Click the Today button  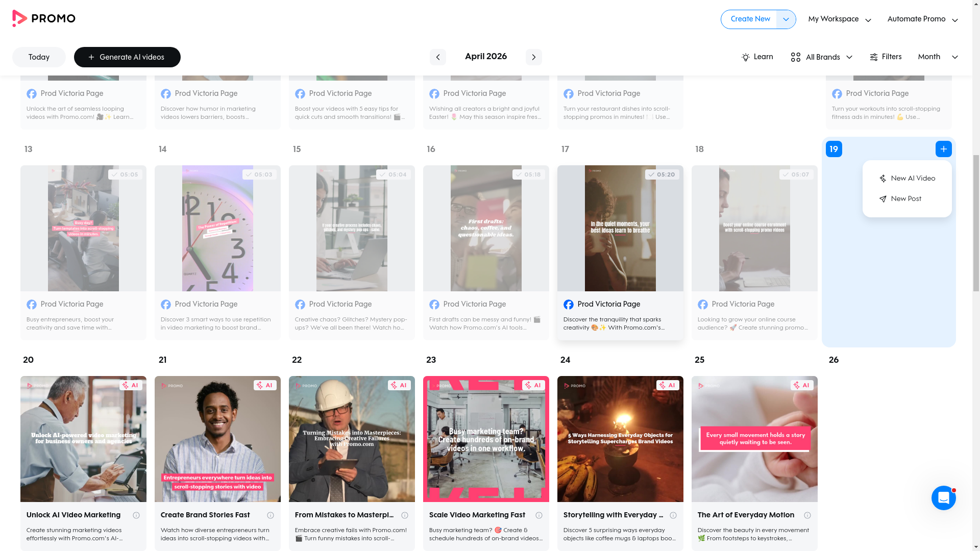(x=39, y=57)
